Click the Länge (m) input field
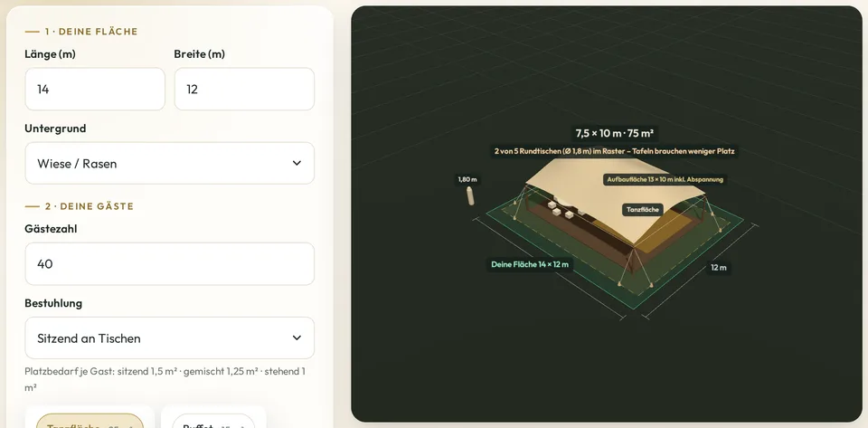 [95, 90]
